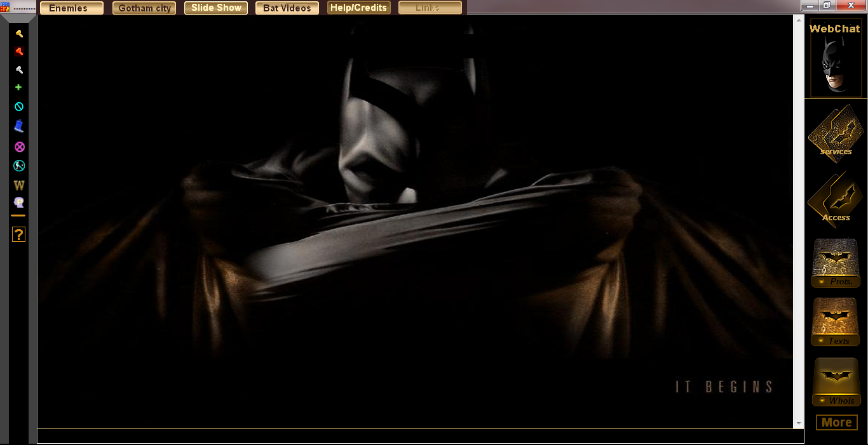Open the Prots. bat drive icon
Image resolution: width=868 pixels, height=445 pixels.
click(x=836, y=262)
